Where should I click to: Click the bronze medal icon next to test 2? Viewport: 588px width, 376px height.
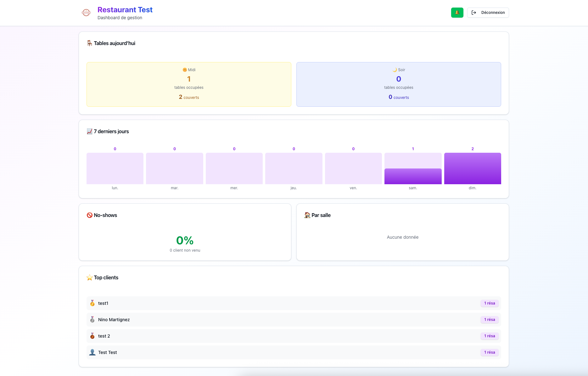pos(92,336)
